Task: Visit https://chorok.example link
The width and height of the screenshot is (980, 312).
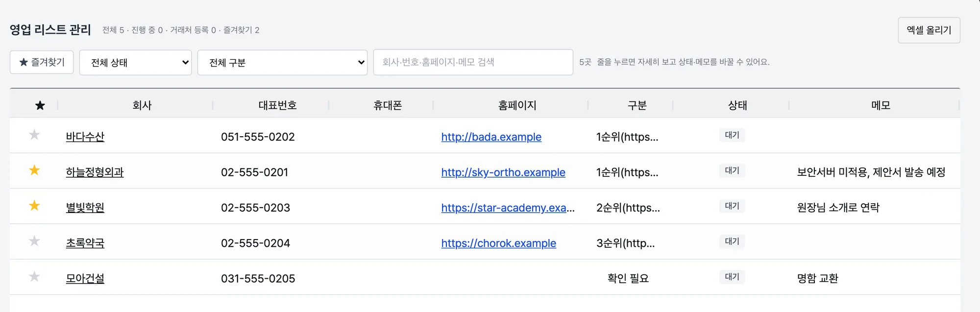Action: [x=499, y=243]
